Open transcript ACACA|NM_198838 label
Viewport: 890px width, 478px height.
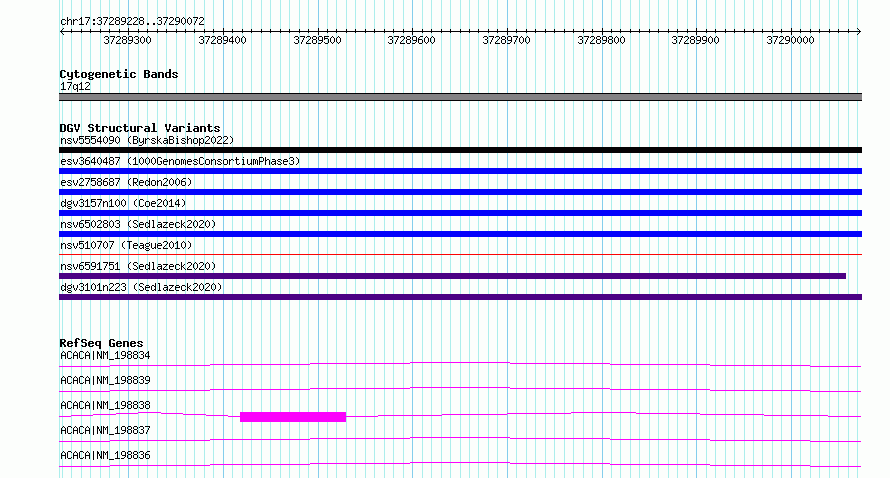pos(105,405)
